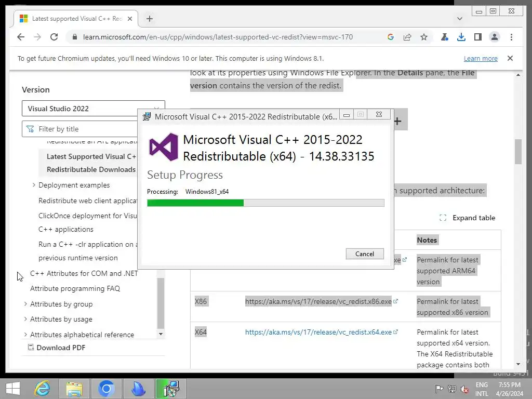Open a new browser tab
The width and height of the screenshot is (532, 399).
click(x=150, y=19)
